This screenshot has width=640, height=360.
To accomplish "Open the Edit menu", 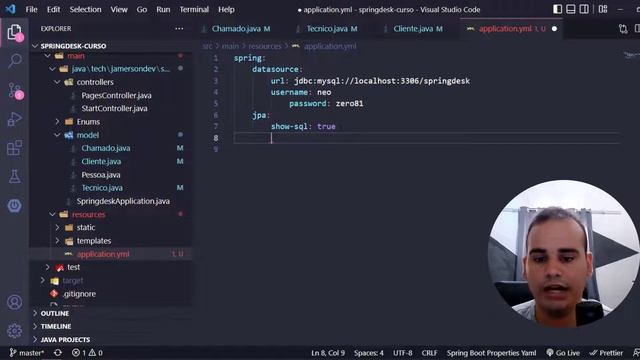I will point(53,9).
